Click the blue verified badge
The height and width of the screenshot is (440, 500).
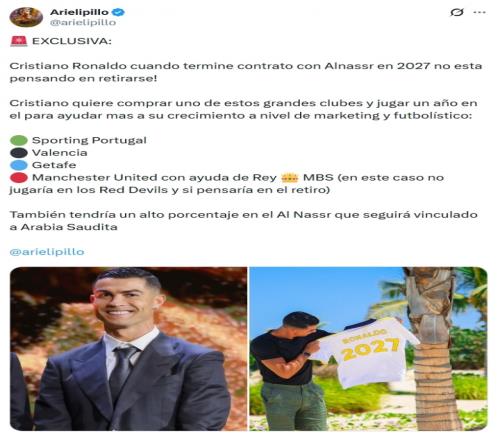(118, 12)
